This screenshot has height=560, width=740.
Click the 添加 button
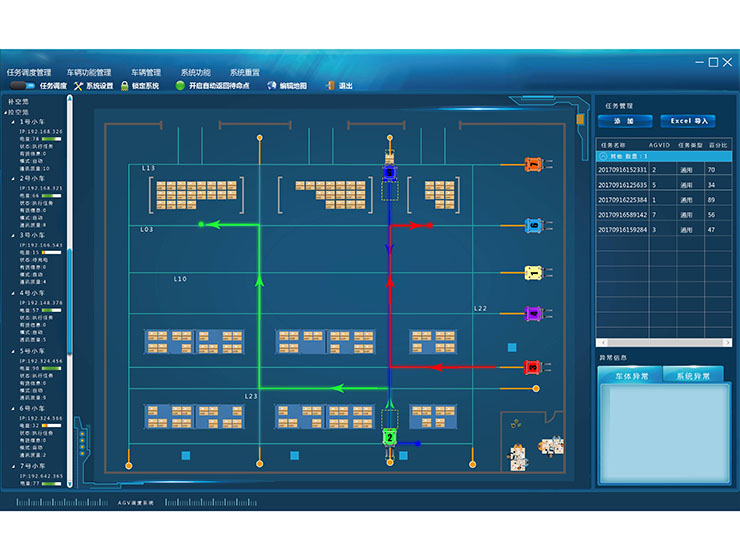624,121
